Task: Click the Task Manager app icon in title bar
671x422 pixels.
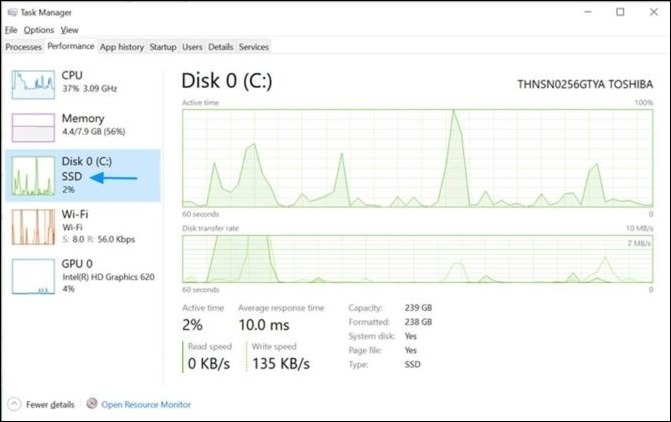Action: coord(11,12)
